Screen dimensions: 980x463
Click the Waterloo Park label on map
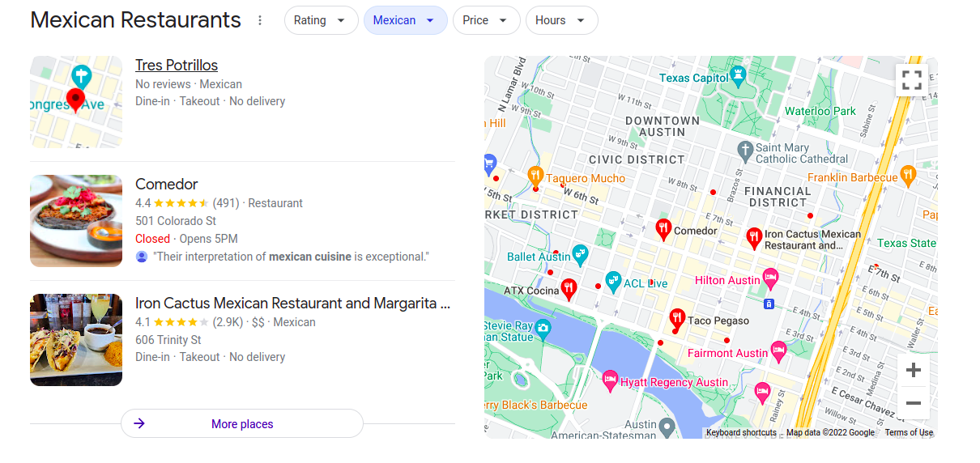click(820, 111)
